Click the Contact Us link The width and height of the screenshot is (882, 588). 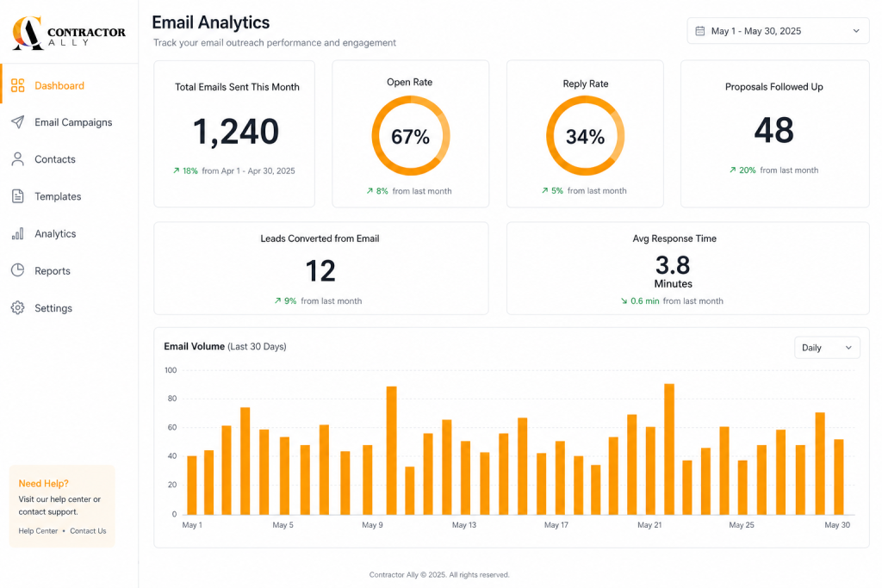click(x=88, y=530)
